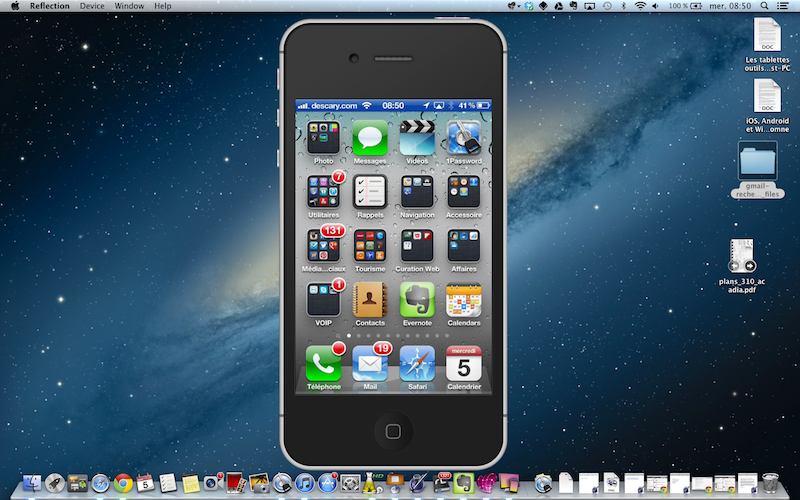Open Reminders in the Dock
The height and width of the screenshot is (500, 800).
[168, 483]
